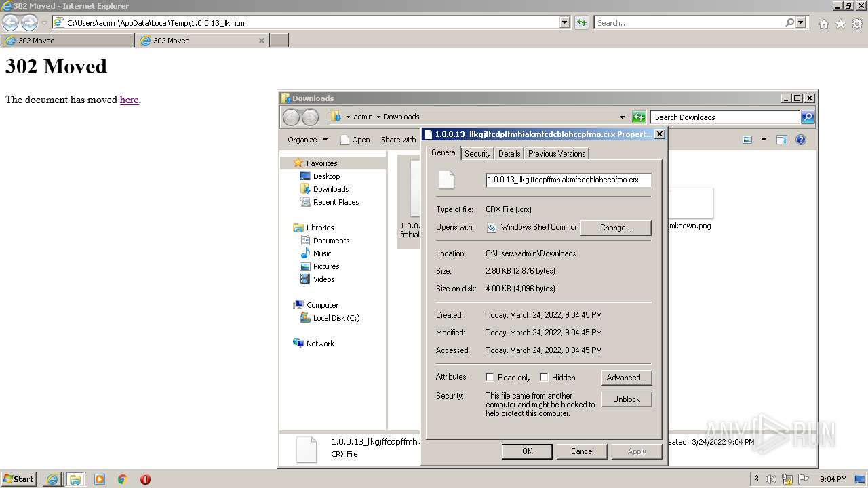The height and width of the screenshot is (488, 868).
Task: Select the General tab in Properties
Action: coord(444,152)
